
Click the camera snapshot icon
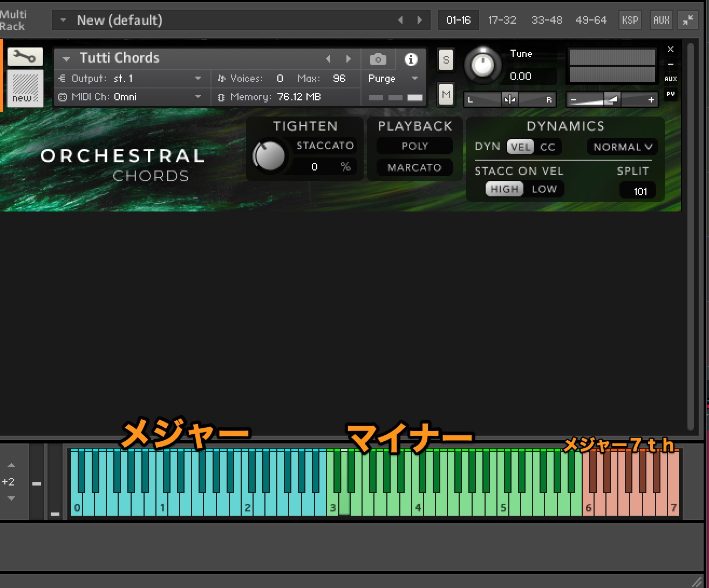pos(378,59)
